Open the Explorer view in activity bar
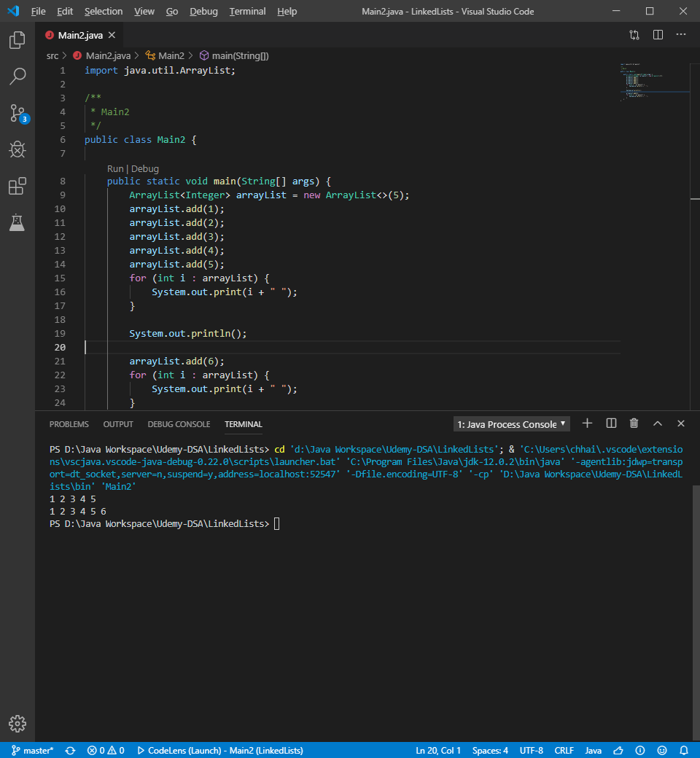Viewport: 700px width, 758px height. pyautogui.click(x=17, y=41)
